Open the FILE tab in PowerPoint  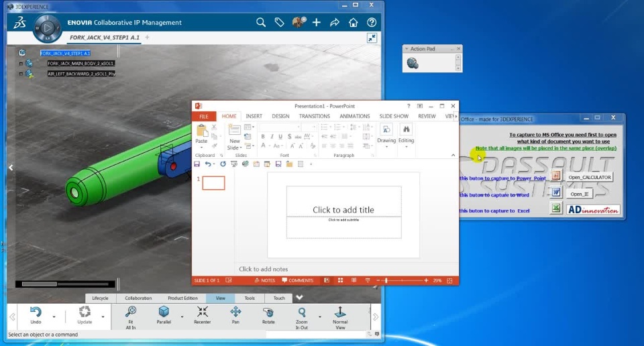pyautogui.click(x=204, y=117)
